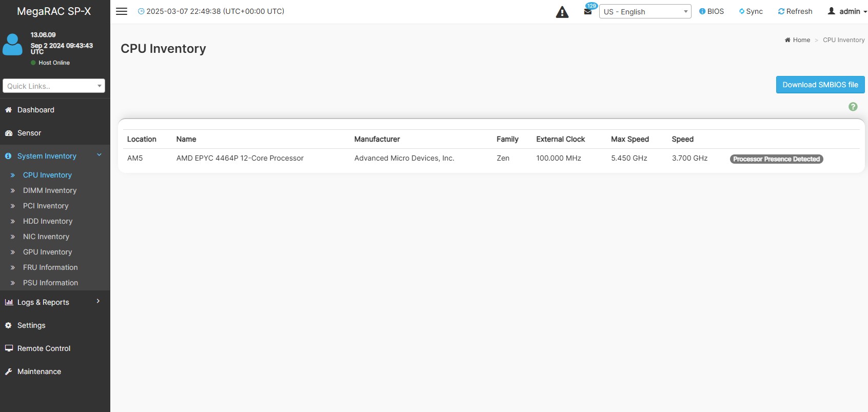Open the admin user menu
The width and height of the screenshot is (868, 412).
click(847, 11)
